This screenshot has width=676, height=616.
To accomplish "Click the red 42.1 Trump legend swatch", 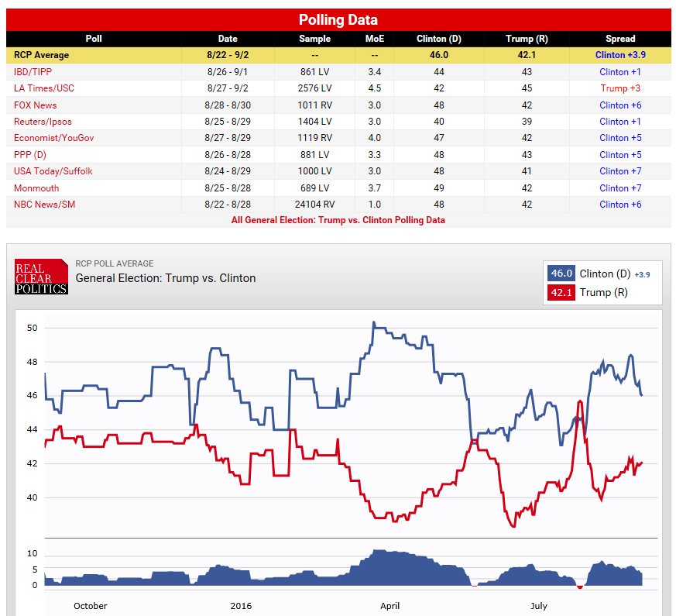I will 561,292.
